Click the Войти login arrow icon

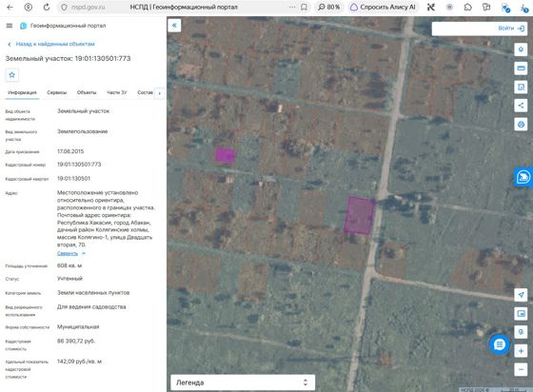point(521,29)
